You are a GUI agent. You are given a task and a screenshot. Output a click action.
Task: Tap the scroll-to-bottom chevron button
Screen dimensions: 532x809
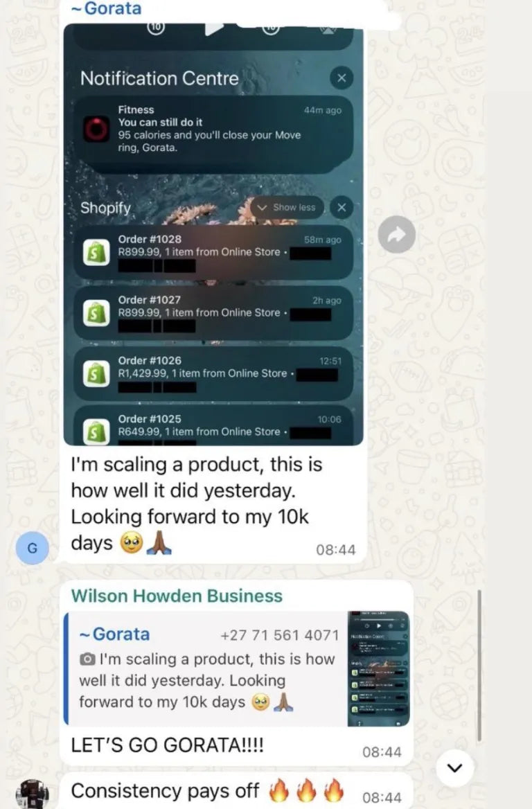454,768
